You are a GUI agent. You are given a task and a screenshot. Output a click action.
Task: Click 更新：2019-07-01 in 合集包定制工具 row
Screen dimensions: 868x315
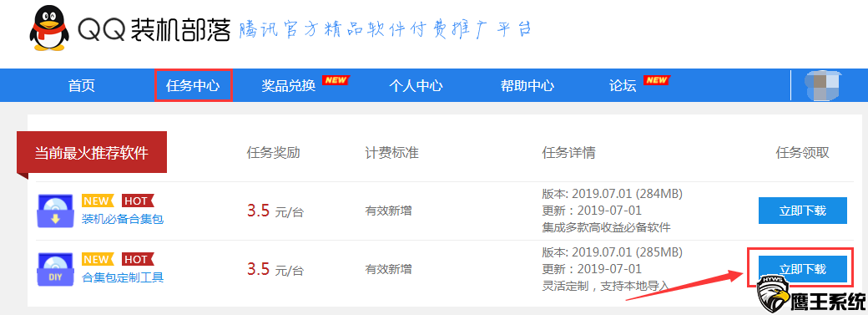click(591, 270)
